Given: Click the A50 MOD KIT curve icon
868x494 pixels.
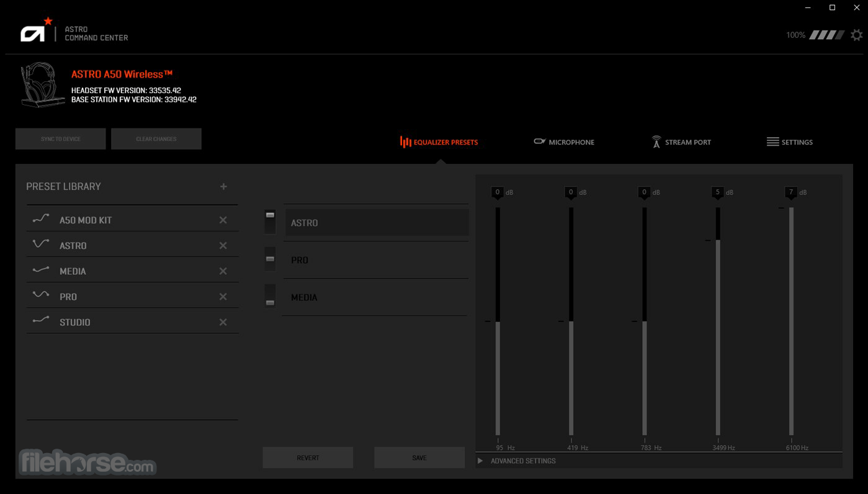Looking at the screenshot, I should click(41, 219).
